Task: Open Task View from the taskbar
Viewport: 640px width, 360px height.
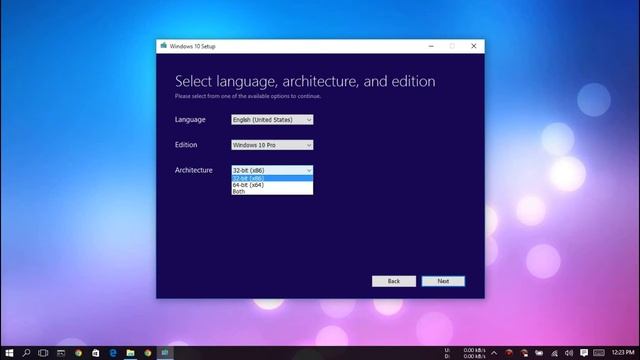Action: [43, 353]
